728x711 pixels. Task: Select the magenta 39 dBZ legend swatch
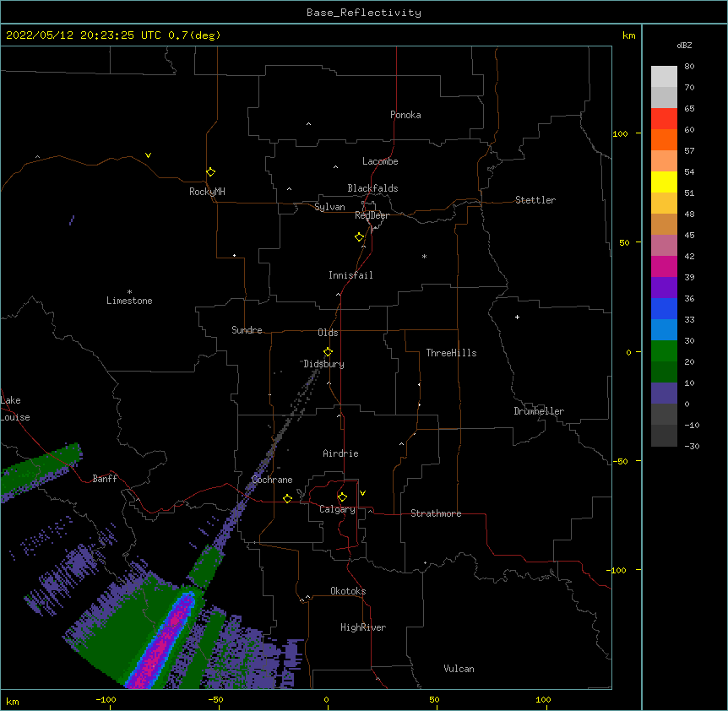(x=664, y=266)
